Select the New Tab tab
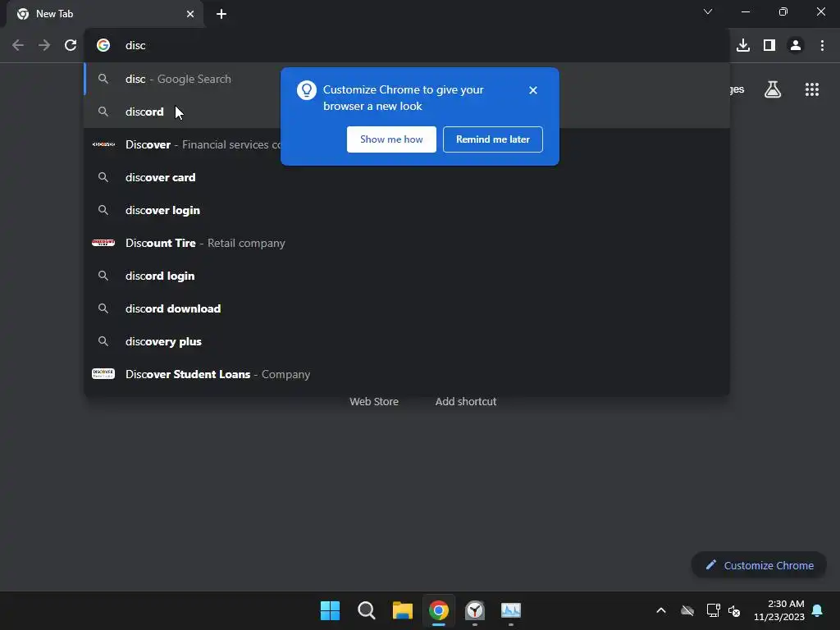This screenshot has width=840, height=630. tap(105, 14)
